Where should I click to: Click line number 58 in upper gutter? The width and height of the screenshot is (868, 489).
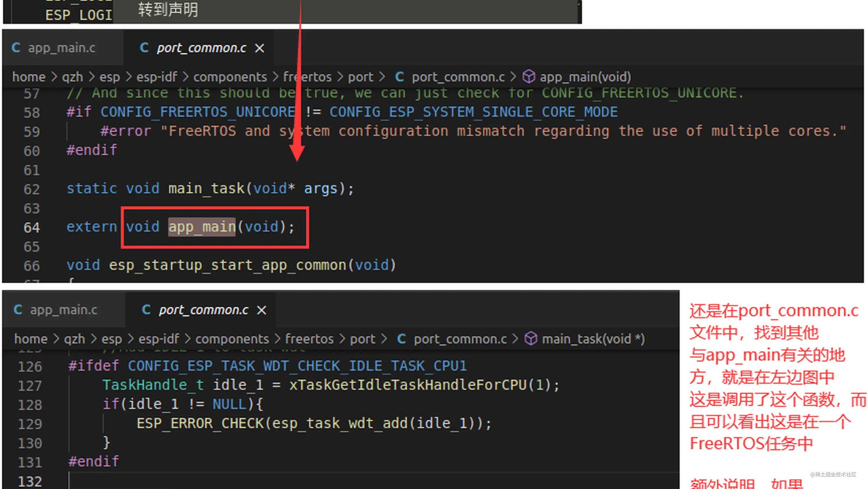(x=32, y=112)
